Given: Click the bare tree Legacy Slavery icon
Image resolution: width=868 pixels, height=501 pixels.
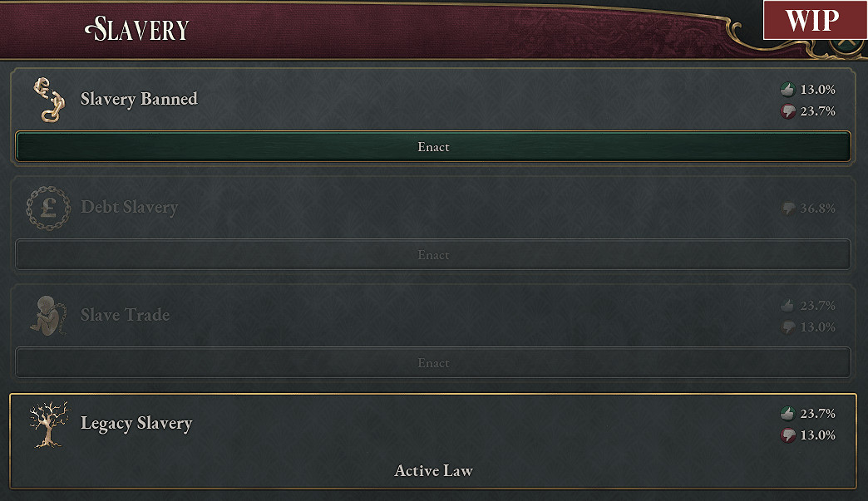Looking at the screenshot, I should (x=47, y=424).
